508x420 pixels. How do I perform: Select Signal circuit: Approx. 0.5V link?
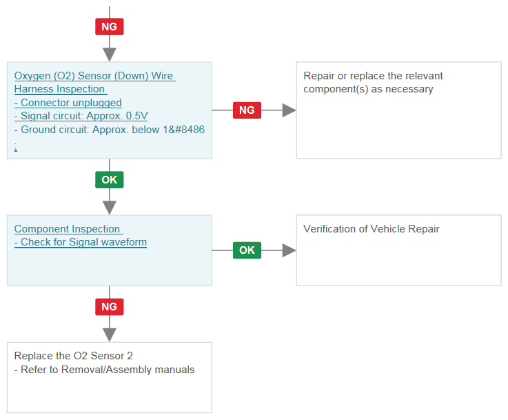click(x=81, y=116)
